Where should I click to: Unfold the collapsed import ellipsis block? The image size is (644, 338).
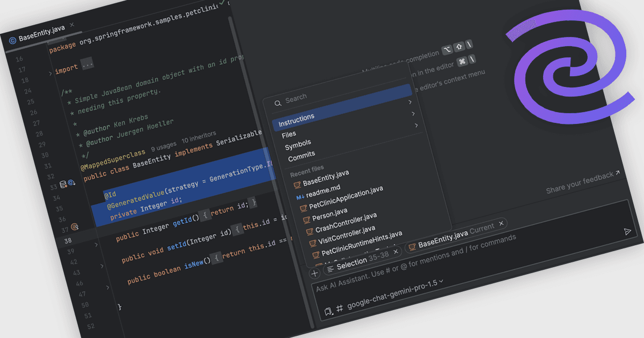click(x=87, y=64)
